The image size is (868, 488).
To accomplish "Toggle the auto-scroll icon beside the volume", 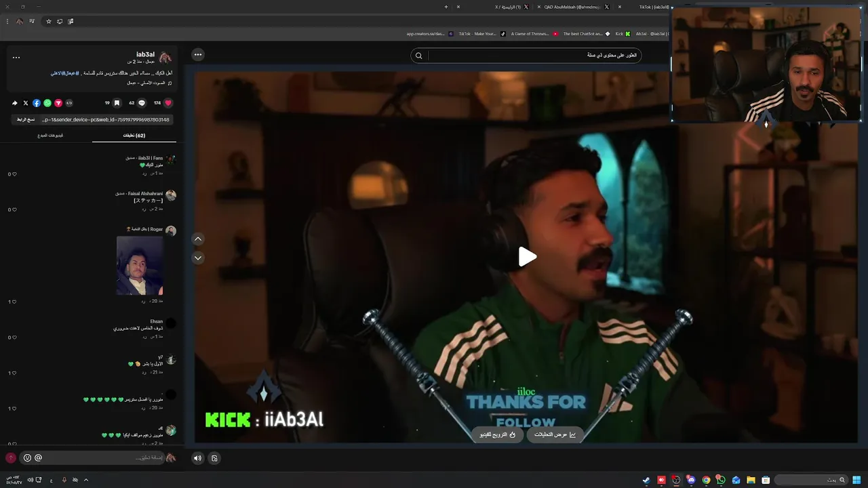I will pyautogui.click(x=214, y=458).
